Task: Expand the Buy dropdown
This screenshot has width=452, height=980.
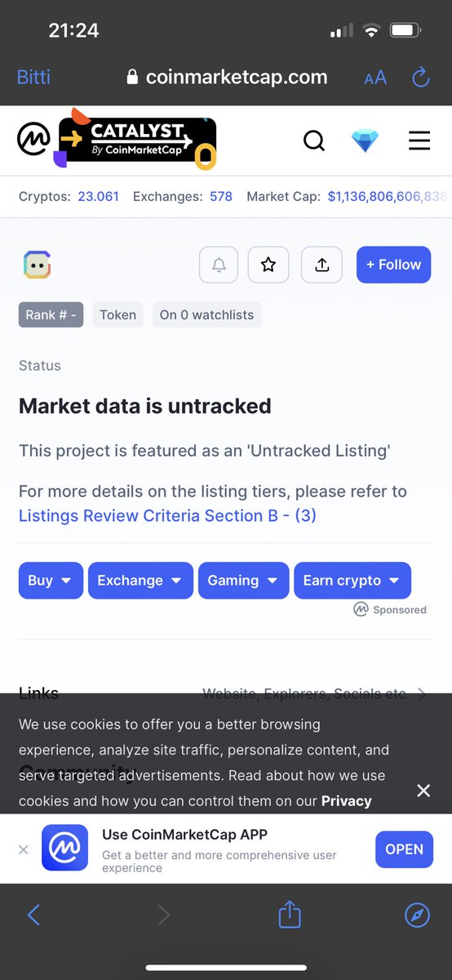Action: point(51,581)
